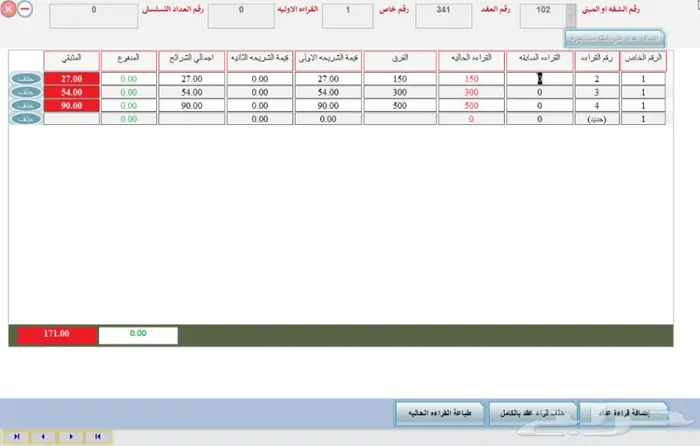Click the green total paid 0.00 box in footer

[x=138, y=335]
